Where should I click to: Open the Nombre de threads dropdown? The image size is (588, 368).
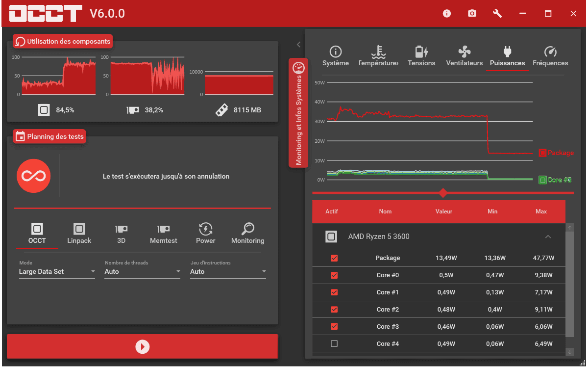click(x=143, y=271)
